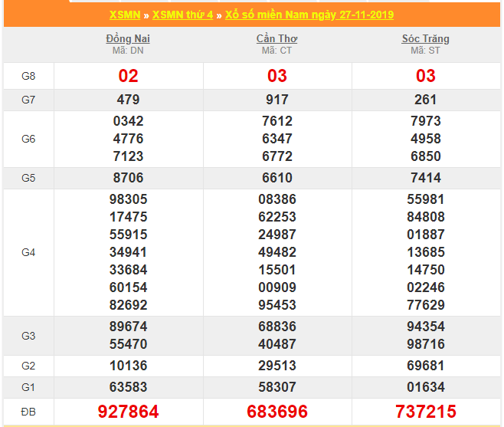The width and height of the screenshot is (504, 427).
Task: Click Đồng Nai special prize number 927864
Action: (128, 412)
